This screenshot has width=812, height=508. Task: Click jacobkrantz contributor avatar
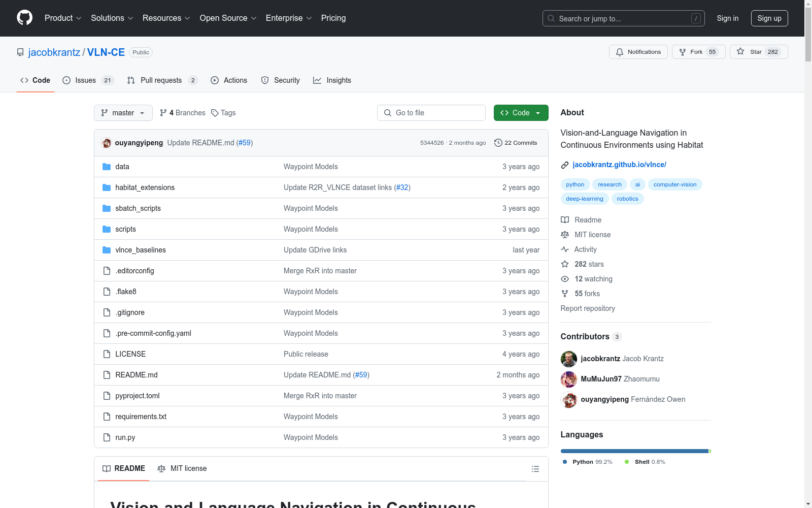[x=569, y=359]
